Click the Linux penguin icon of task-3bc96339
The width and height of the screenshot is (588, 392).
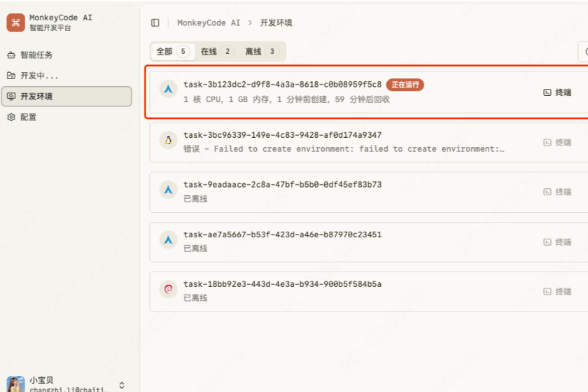tap(169, 140)
